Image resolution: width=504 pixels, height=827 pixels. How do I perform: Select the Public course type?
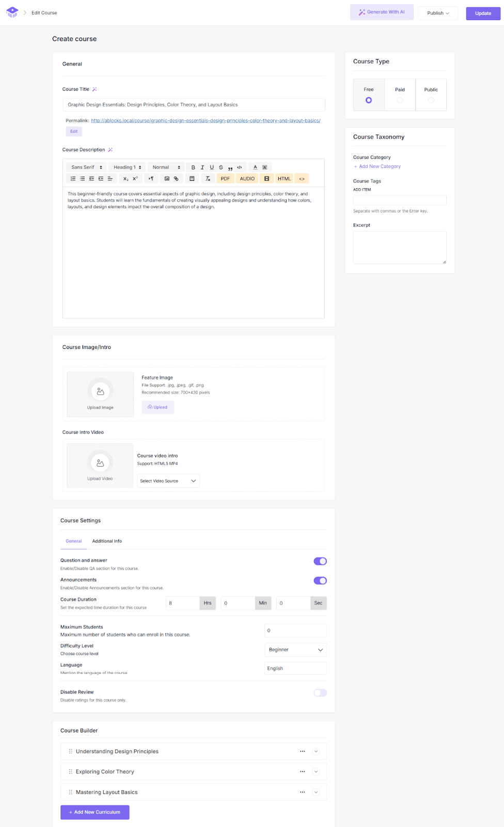431,95
